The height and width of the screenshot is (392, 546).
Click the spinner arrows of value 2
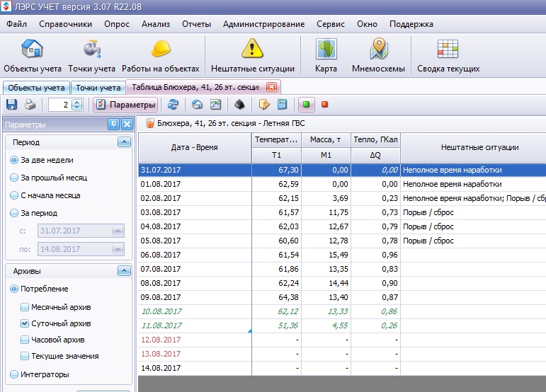[77, 105]
